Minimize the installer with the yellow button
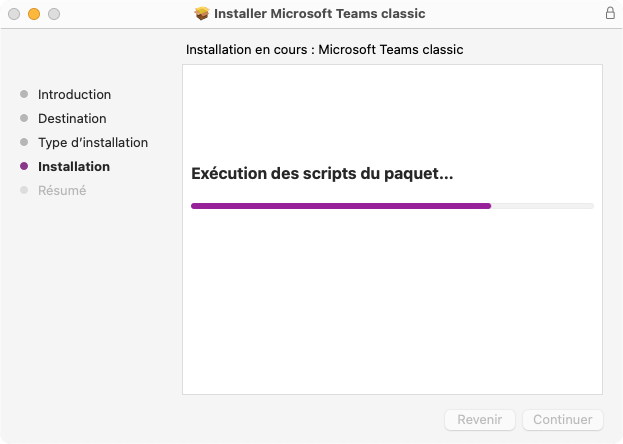 coord(34,14)
